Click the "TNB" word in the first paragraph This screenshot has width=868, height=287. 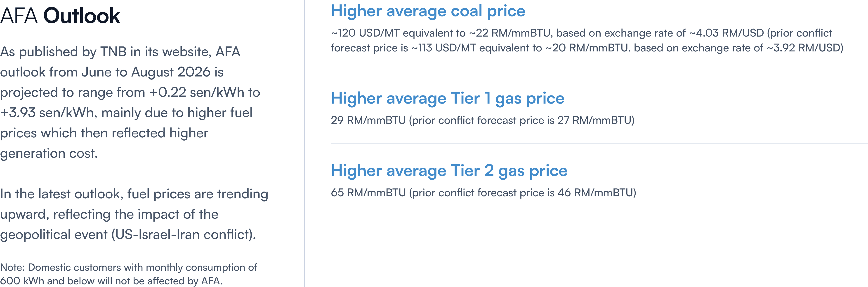(x=113, y=52)
